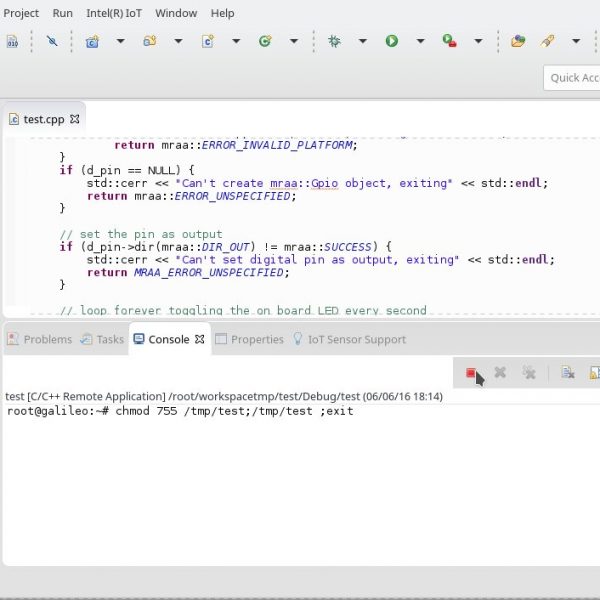Click the new source folder toolbar icon
Screen dimensions: 600x600
[150, 41]
